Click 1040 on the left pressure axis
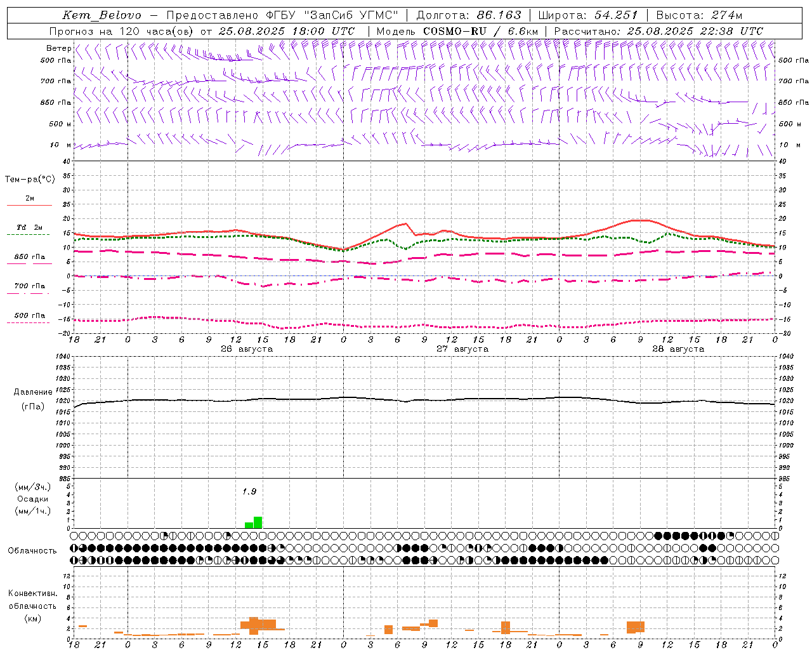The height and width of the screenshot is (650, 812). click(63, 357)
